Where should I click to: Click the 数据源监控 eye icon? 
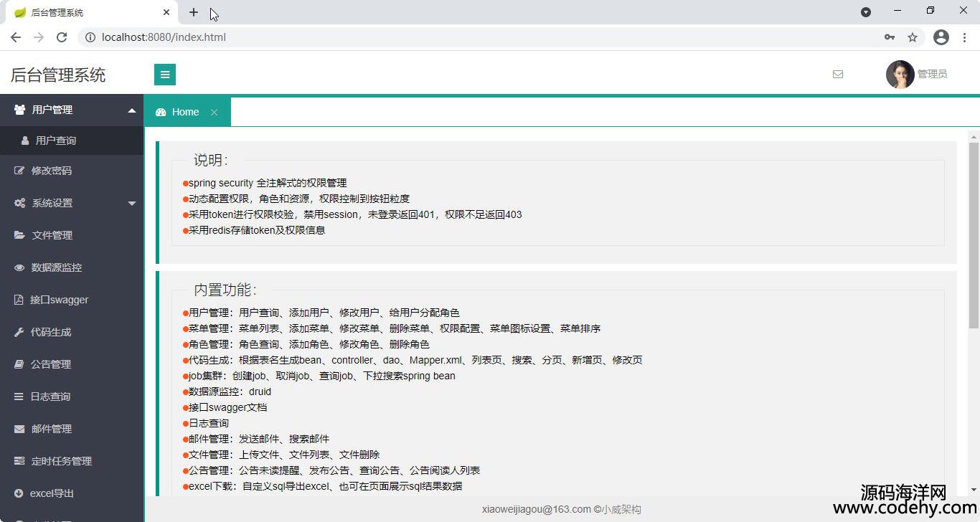point(19,267)
